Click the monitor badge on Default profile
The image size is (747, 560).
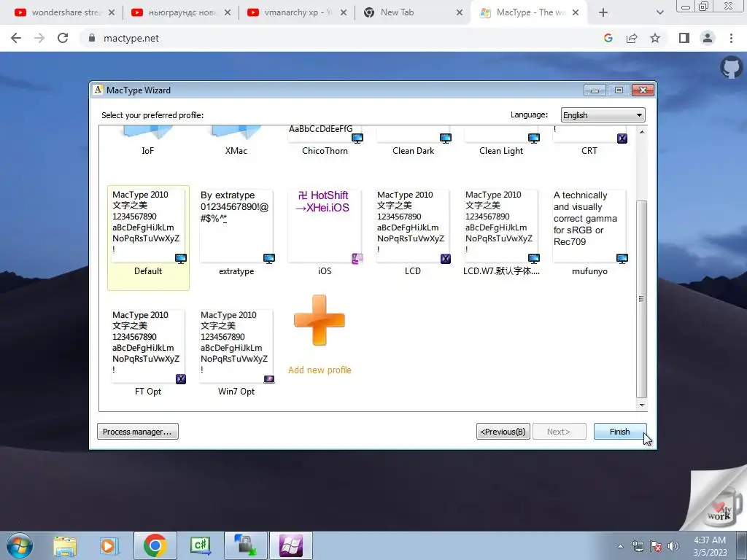[181, 259]
